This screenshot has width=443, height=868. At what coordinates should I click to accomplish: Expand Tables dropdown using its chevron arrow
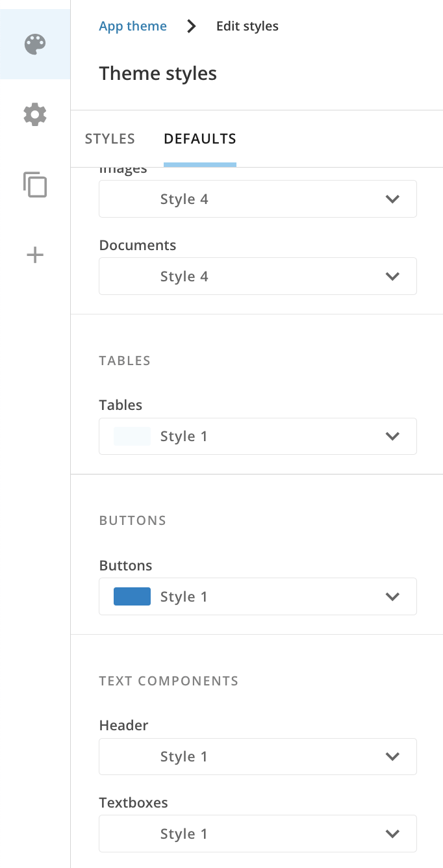(x=392, y=436)
